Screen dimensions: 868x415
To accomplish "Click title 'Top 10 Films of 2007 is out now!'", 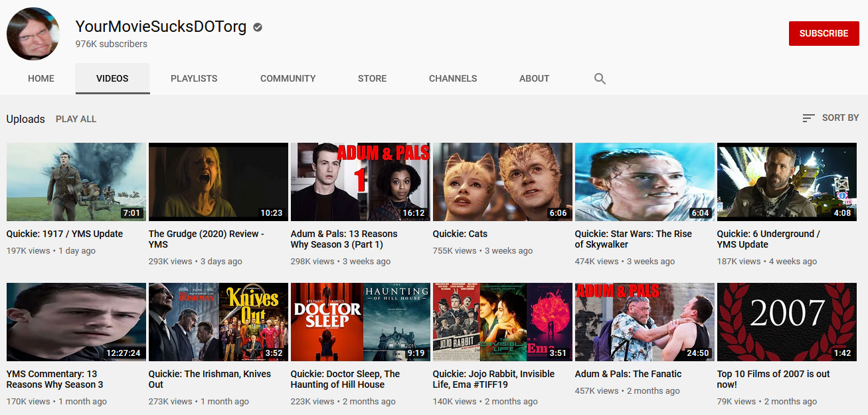I will (774, 379).
